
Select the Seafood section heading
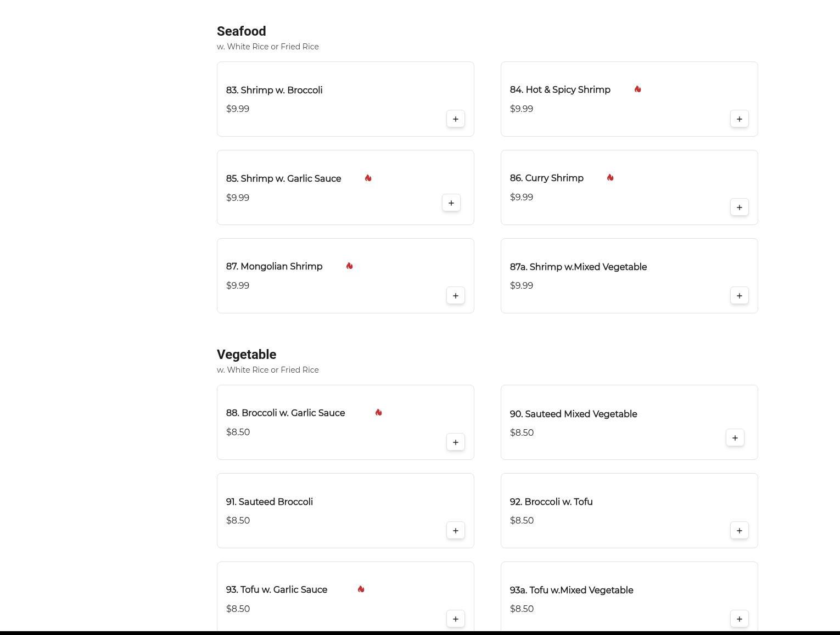[x=241, y=31]
